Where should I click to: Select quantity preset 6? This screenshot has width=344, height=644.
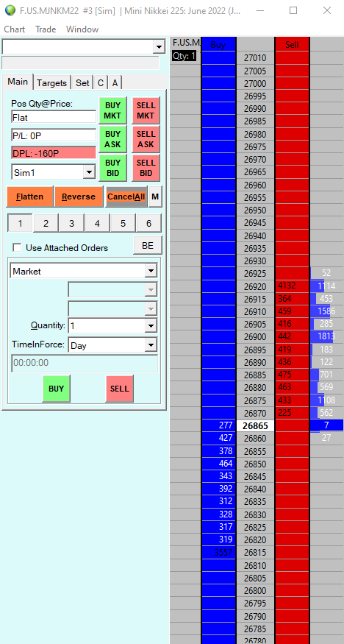pos(148,224)
